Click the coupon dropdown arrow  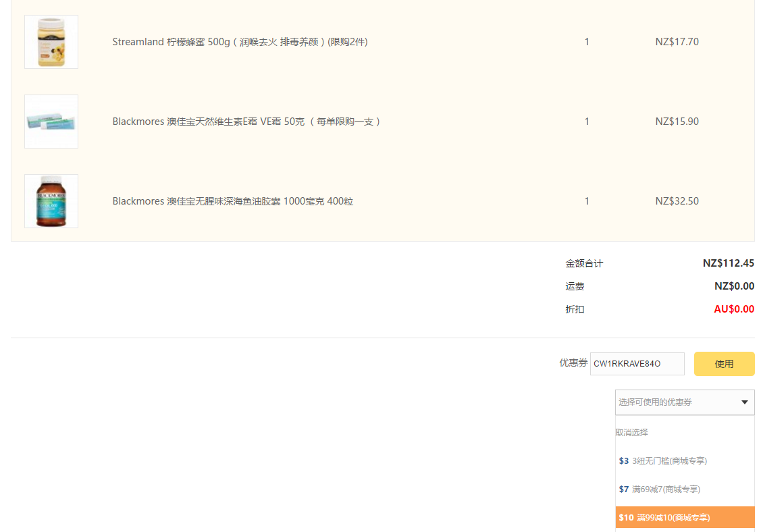tap(745, 402)
